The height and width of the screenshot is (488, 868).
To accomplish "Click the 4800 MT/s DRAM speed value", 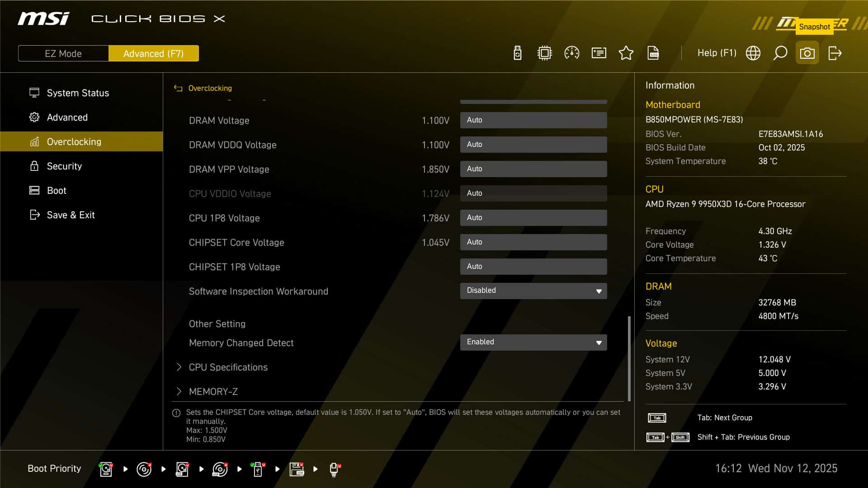I will tap(778, 316).
